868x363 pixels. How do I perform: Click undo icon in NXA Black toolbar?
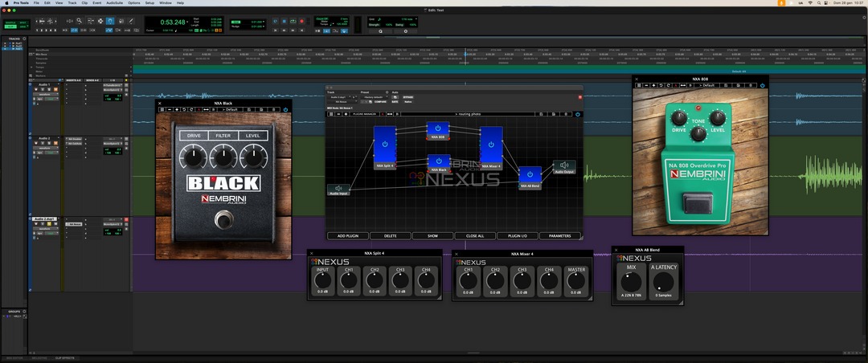click(184, 109)
